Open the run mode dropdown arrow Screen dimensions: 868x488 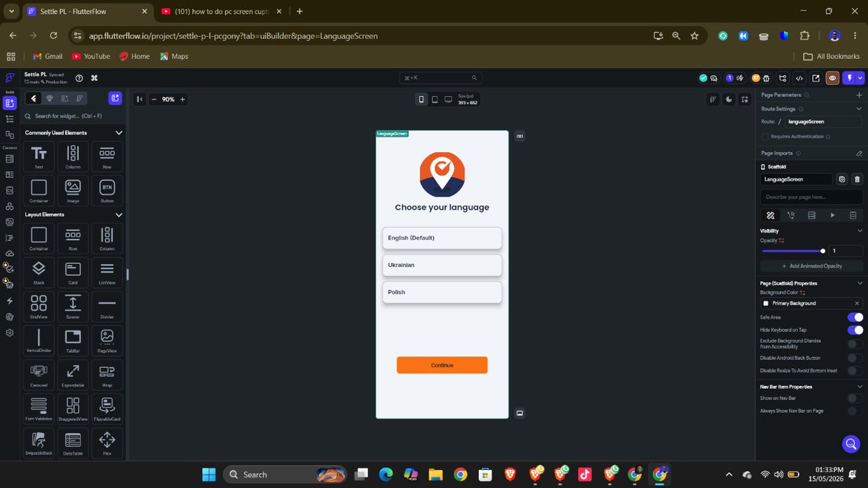tap(859, 78)
